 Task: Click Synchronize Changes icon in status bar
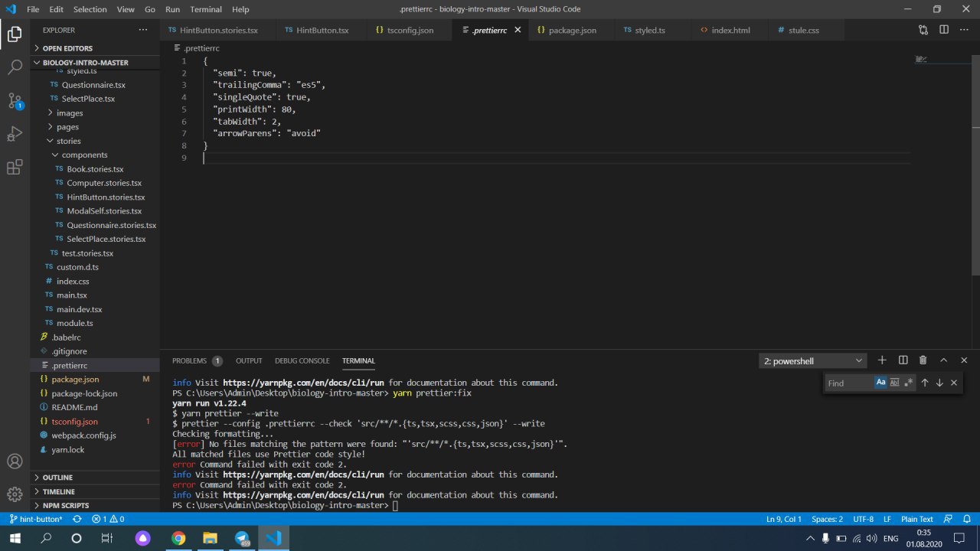click(x=77, y=519)
